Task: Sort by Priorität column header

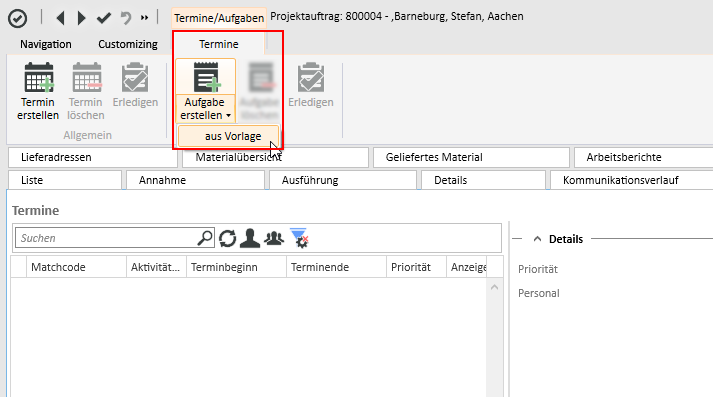Action: (x=417, y=267)
